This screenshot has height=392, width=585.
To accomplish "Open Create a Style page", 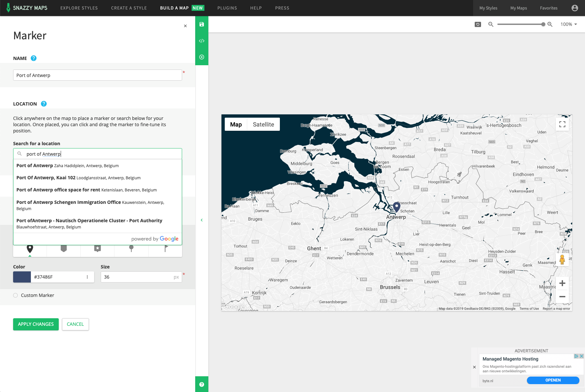I will click(129, 8).
